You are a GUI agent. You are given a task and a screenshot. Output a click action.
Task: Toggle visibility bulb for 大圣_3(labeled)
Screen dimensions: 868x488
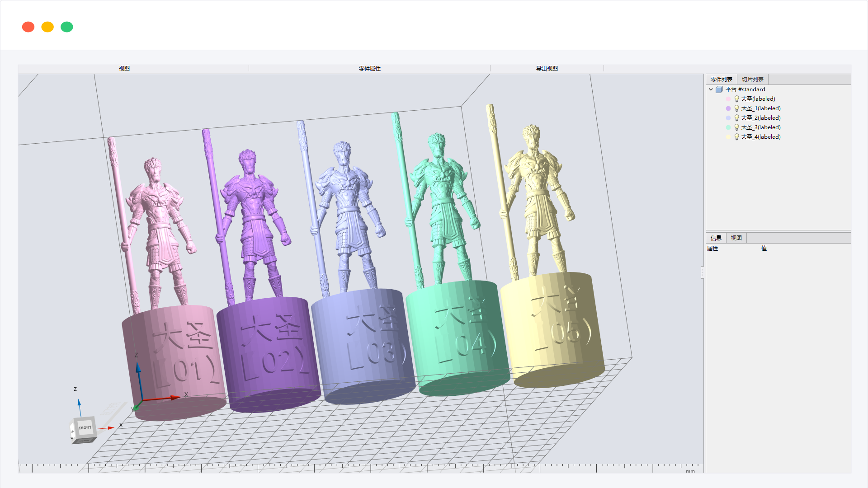736,127
